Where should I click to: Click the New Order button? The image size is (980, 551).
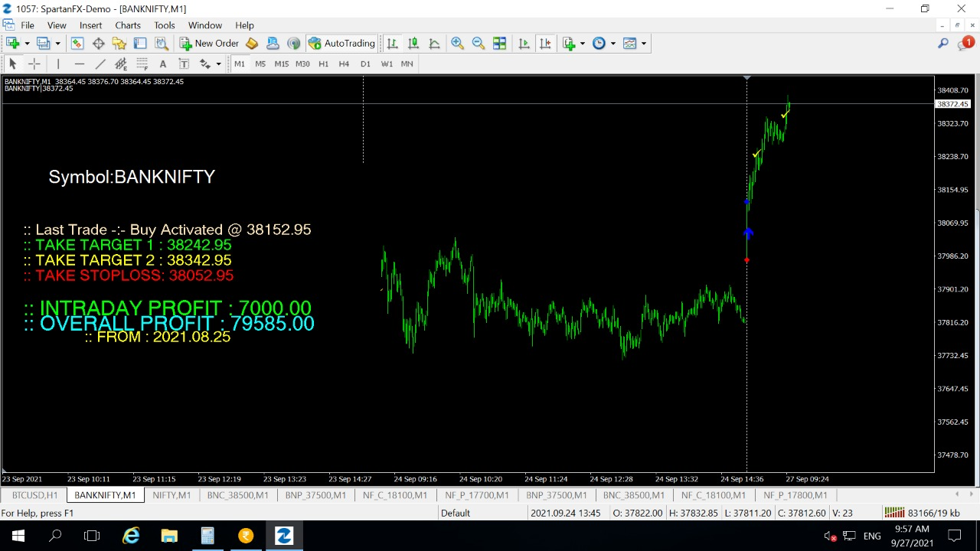[x=209, y=44]
